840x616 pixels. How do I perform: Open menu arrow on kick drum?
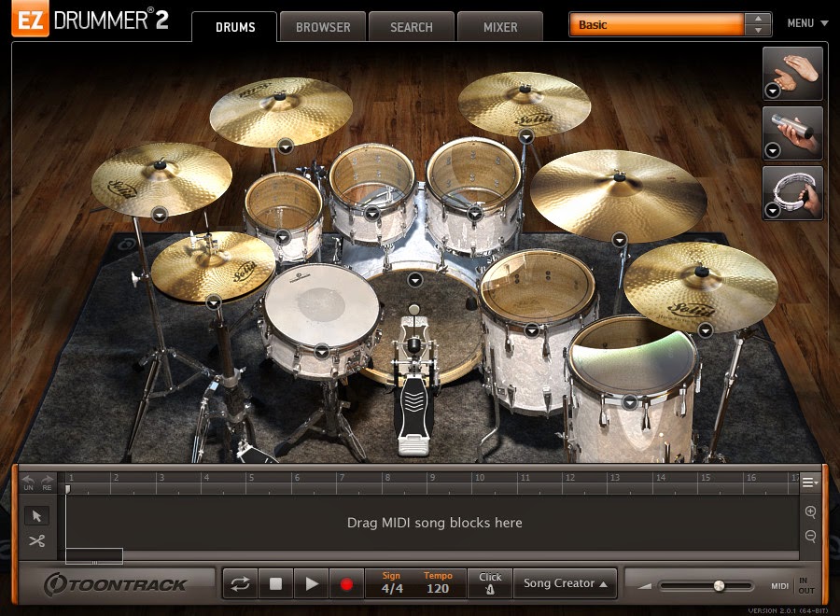pyautogui.click(x=415, y=280)
